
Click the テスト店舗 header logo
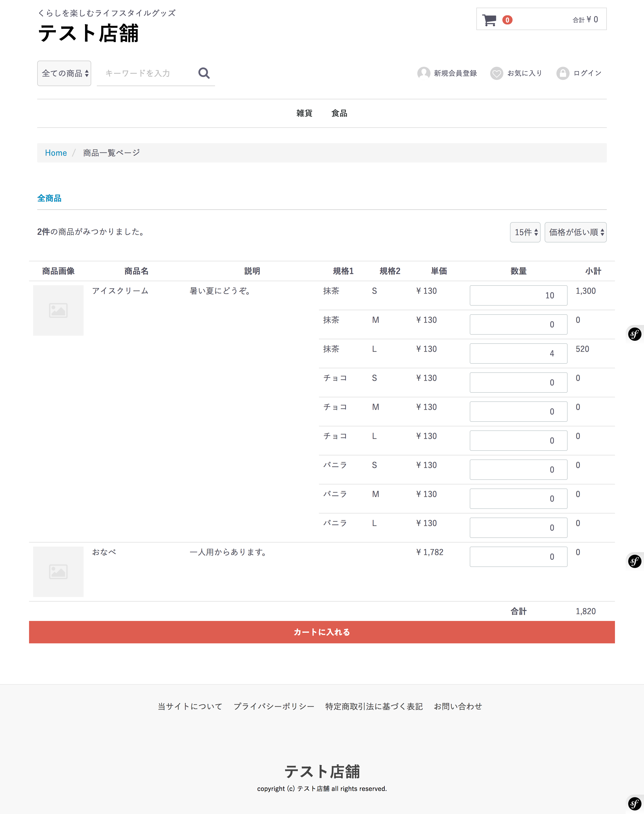click(88, 33)
